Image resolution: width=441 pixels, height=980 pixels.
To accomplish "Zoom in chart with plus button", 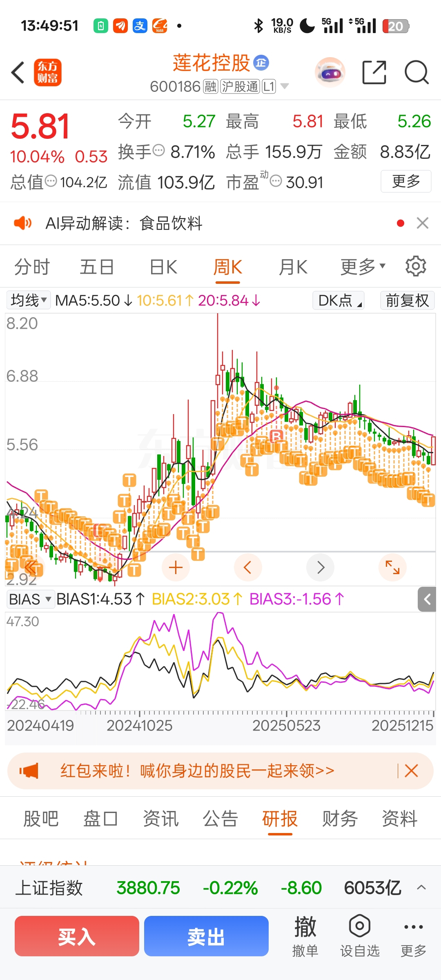I will (176, 568).
